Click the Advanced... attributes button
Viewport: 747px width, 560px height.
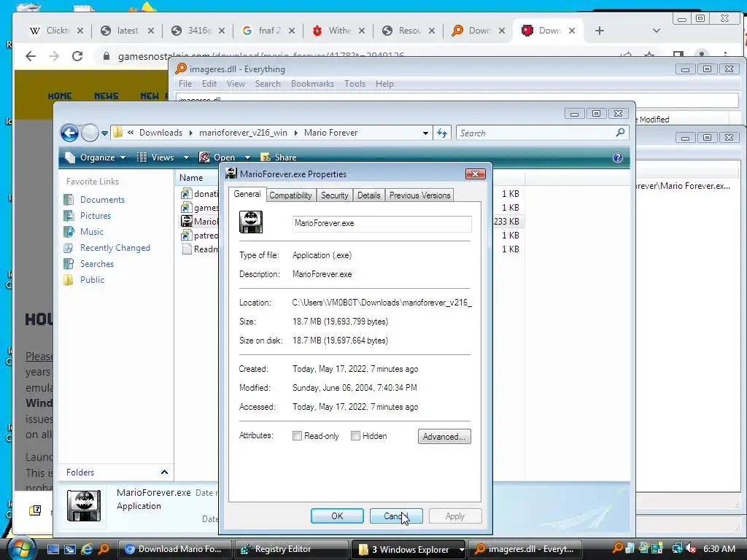tap(444, 437)
